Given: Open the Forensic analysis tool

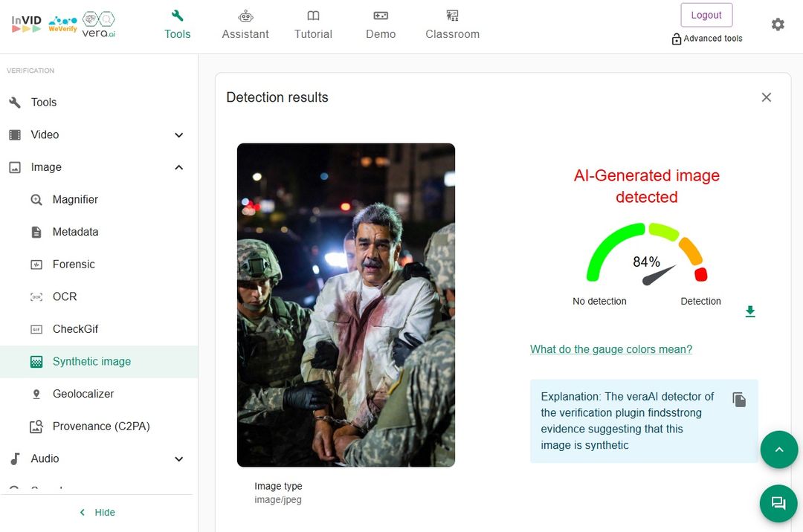Looking at the screenshot, I should click(x=74, y=265).
